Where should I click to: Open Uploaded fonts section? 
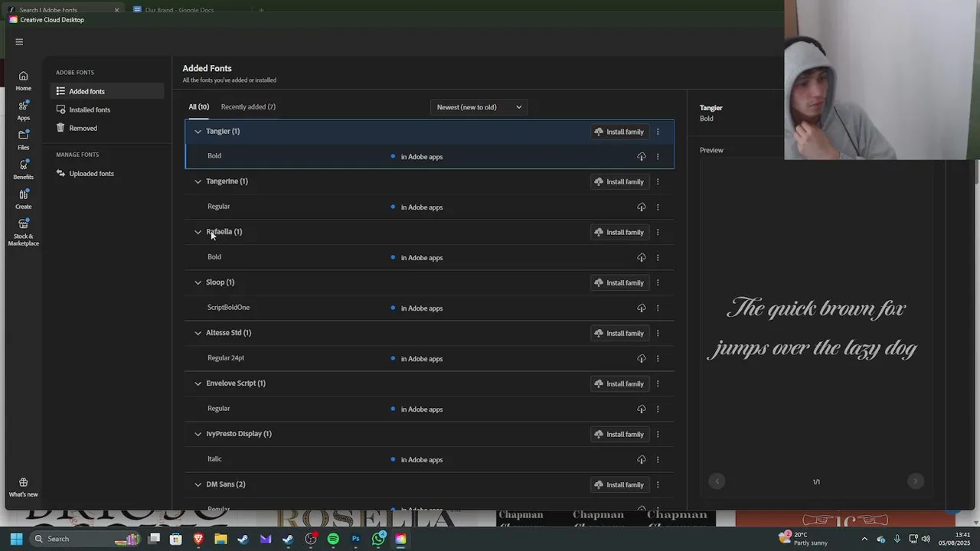pyautogui.click(x=107, y=173)
